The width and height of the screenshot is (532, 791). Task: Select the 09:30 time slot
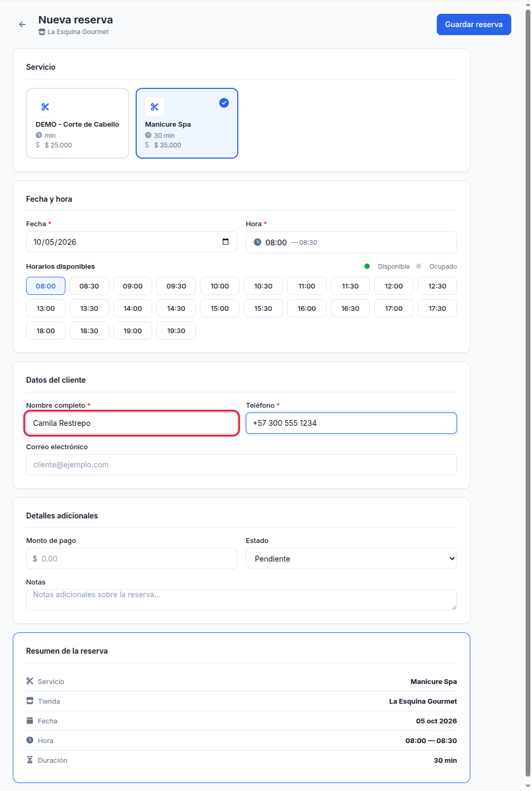click(x=176, y=286)
